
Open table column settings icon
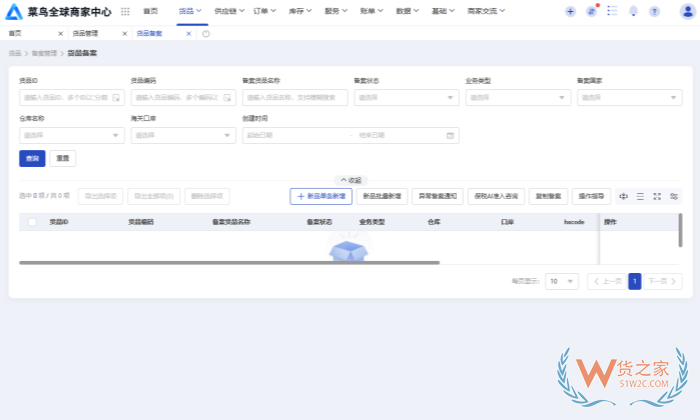(674, 197)
